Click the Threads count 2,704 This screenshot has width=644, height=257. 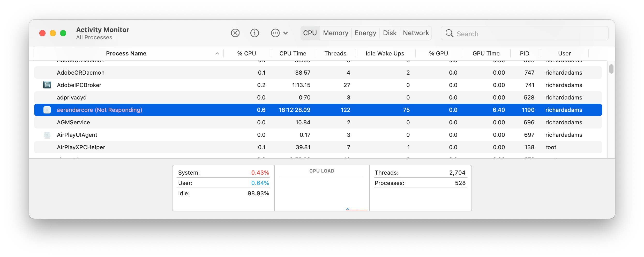457,173
